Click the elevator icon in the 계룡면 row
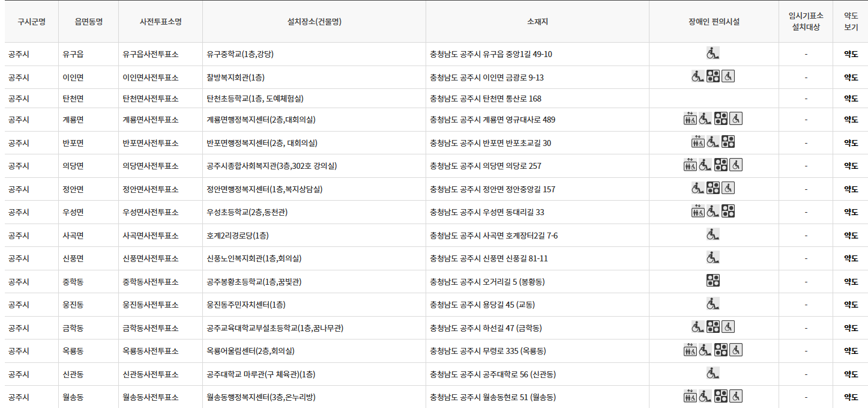This screenshot has width=868, height=408. 690,118
